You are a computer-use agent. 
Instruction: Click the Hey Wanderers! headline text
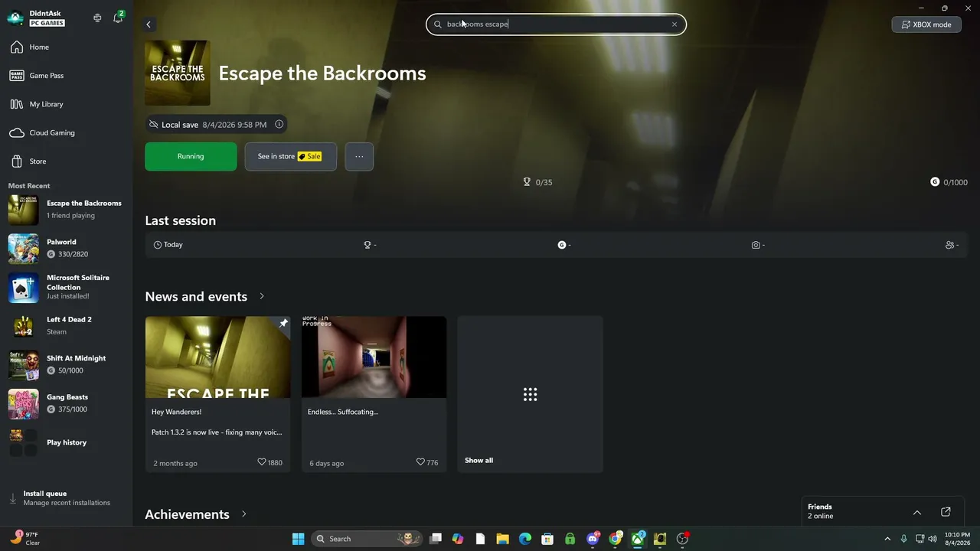(176, 412)
